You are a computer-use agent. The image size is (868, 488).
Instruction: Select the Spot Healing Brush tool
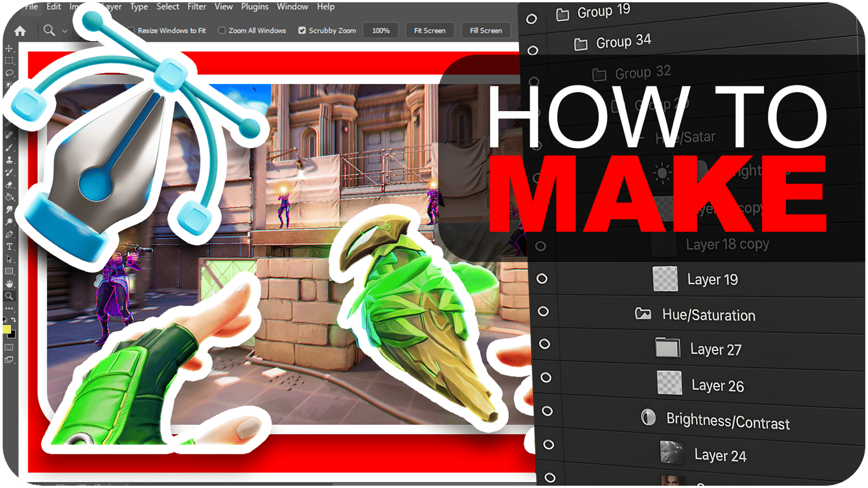coord(9,135)
